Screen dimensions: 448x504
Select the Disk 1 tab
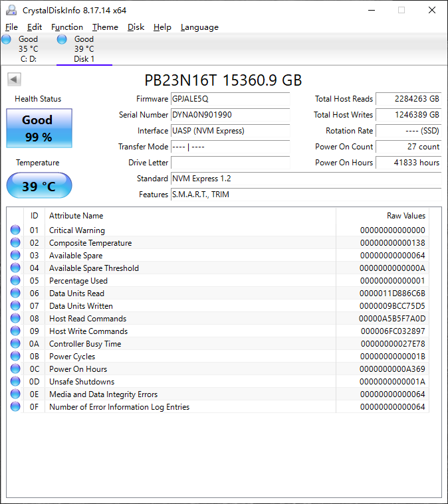pos(84,49)
